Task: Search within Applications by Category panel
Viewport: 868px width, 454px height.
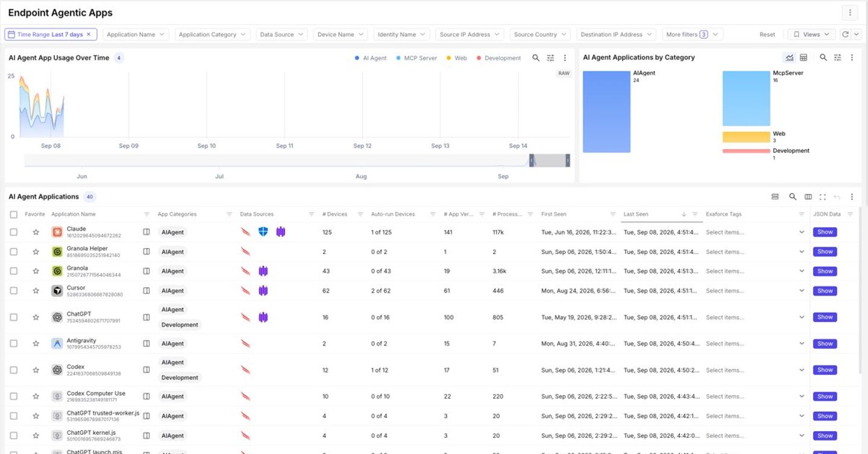Action: point(823,58)
